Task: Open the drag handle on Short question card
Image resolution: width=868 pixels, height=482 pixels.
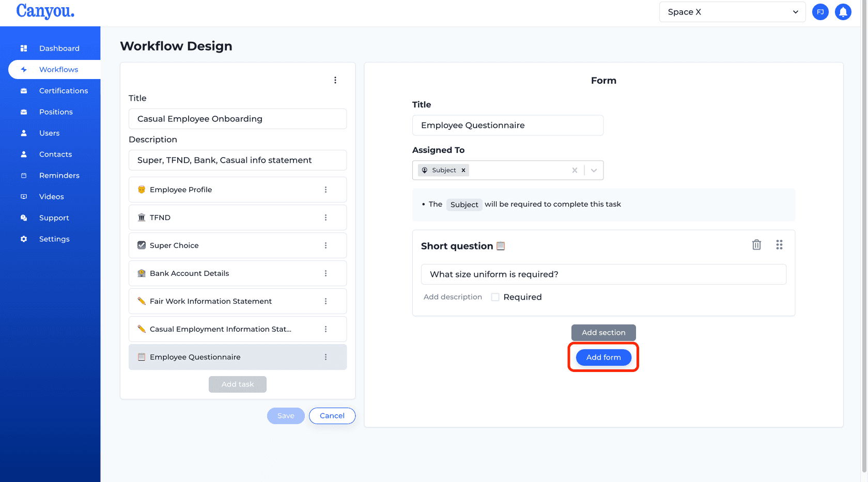Action: coord(779,244)
